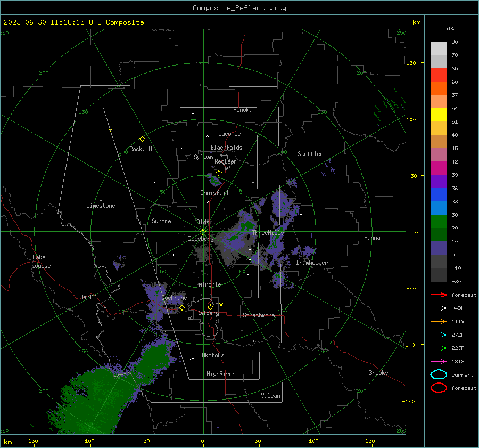This screenshot has height=448, width=479.
Task: Click the Okotoks city label
Action: 213,355
